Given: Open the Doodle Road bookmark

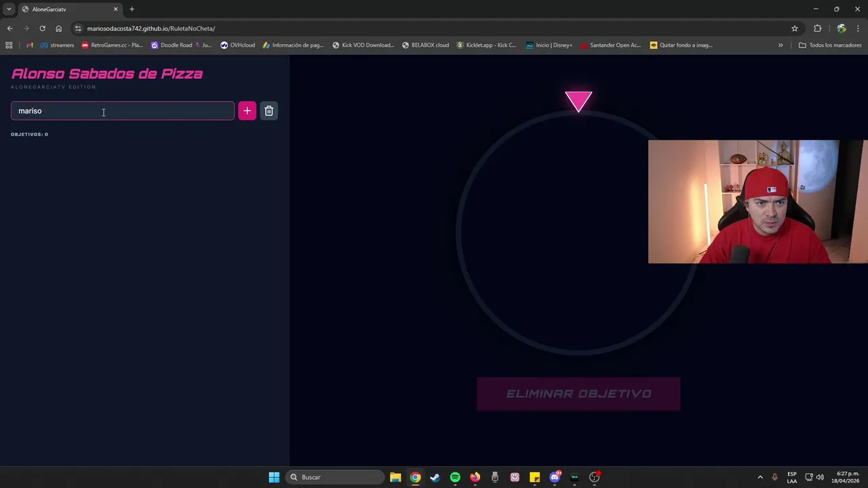Looking at the screenshot, I should coord(181,45).
